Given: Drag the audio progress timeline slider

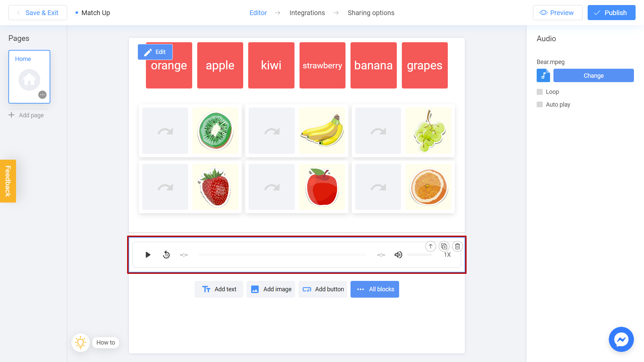Looking at the screenshot, I should [283, 255].
